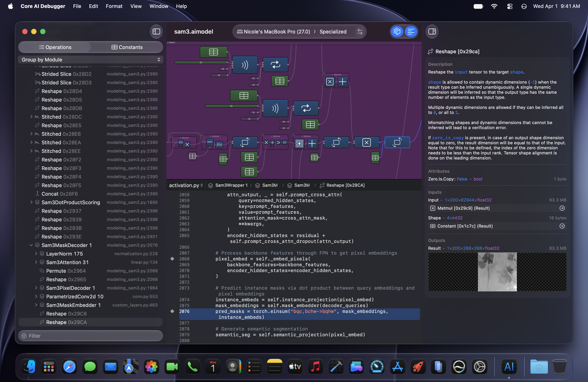Open System Settings from the Dock
The height and width of the screenshot is (382, 588).
point(480,367)
